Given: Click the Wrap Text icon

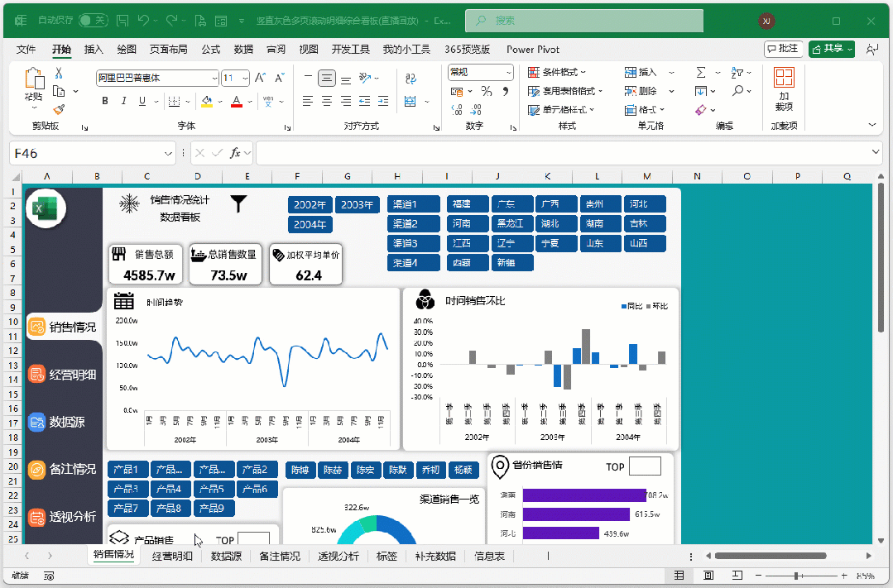Looking at the screenshot, I should click(410, 79).
